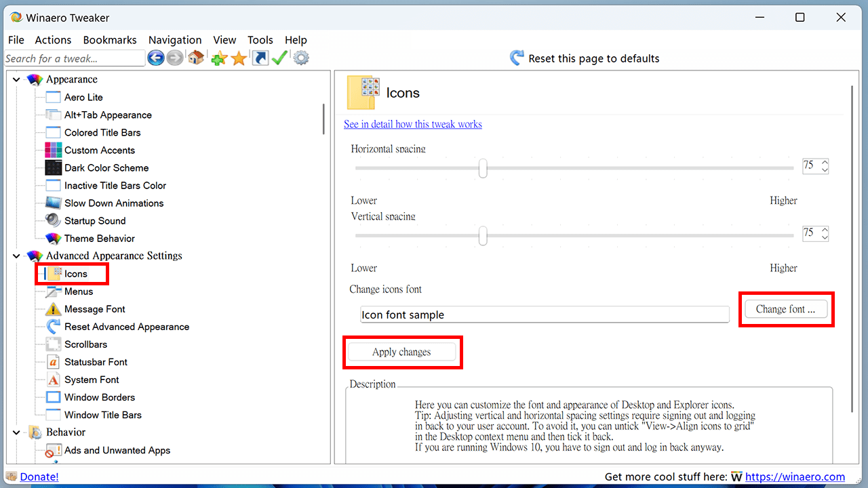Click the blue Back navigation arrow
Viewport: 868px width, 488px height.
155,58
